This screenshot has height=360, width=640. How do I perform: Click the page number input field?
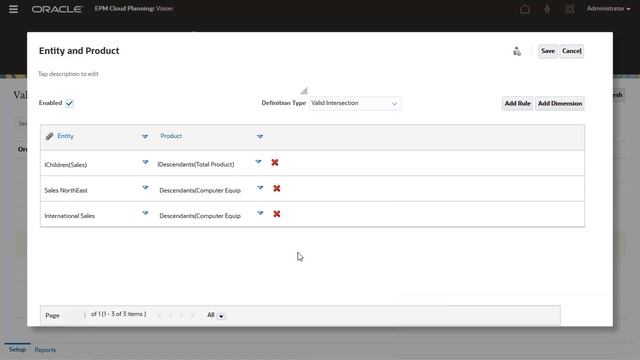coord(77,315)
